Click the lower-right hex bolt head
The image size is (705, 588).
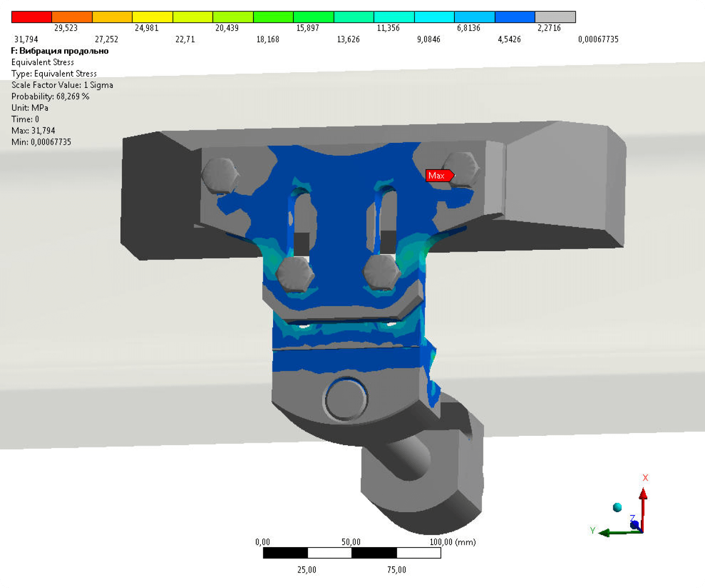tap(381, 272)
